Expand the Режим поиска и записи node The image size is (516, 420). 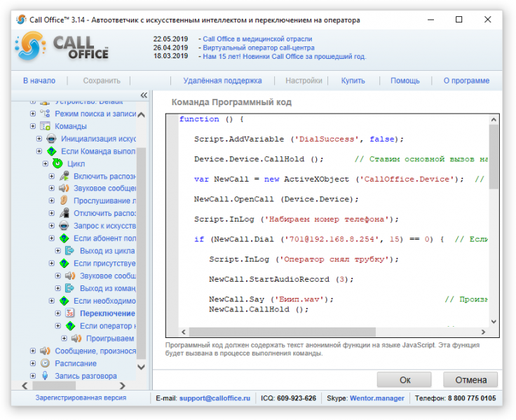coord(32,114)
